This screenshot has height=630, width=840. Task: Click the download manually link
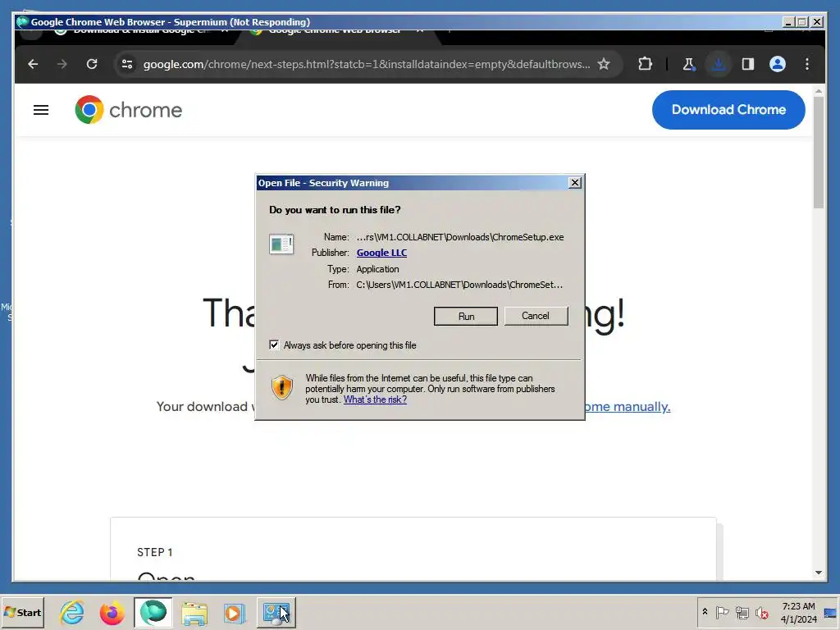click(x=627, y=407)
